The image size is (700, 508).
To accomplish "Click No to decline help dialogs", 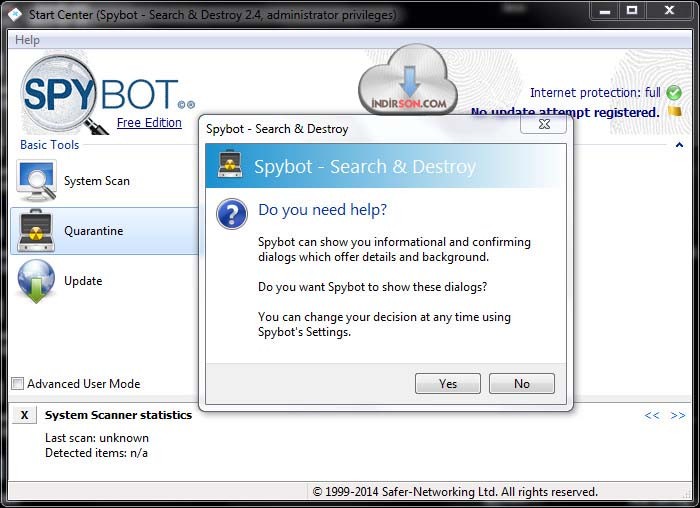I will pos(522,383).
